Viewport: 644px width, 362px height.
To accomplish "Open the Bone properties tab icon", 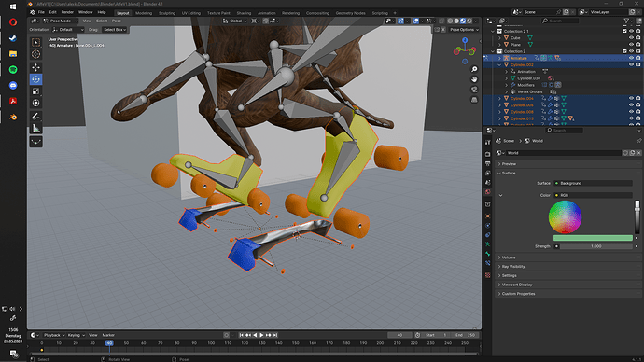I will [487, 254].
